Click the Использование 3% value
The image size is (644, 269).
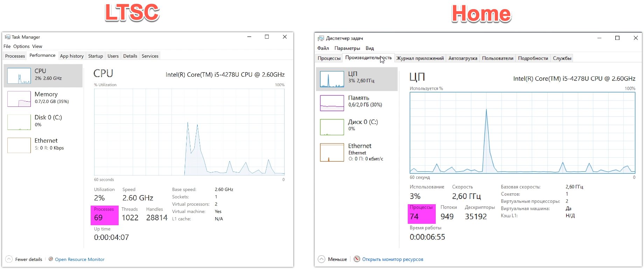415,196
